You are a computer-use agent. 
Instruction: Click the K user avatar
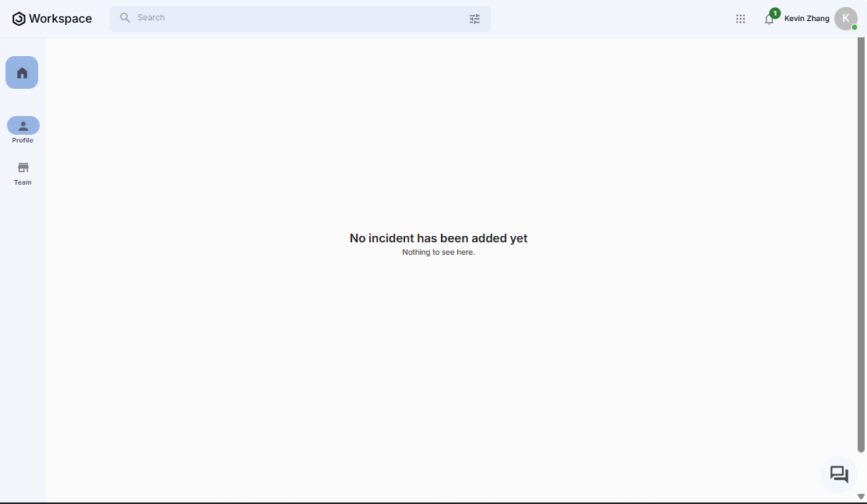[x=845, y=19]
